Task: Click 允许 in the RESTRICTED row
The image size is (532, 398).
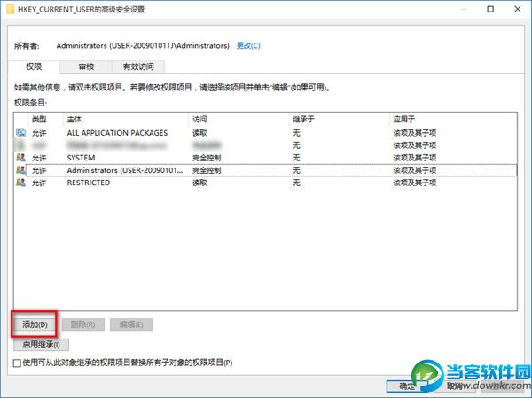Action: click(39, 183)
